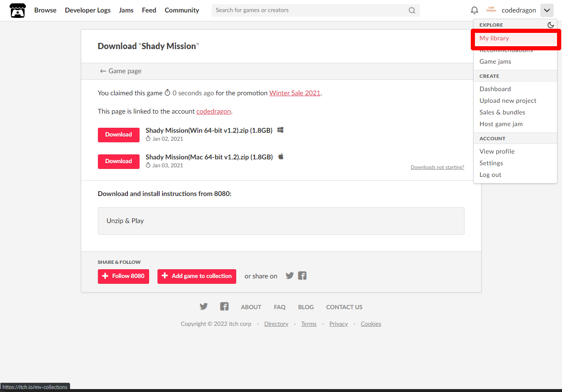Open the Winter Sale 2021 link
Viewport: 562px width, 392px height.
pyautogui.click(x=295, y=93)
